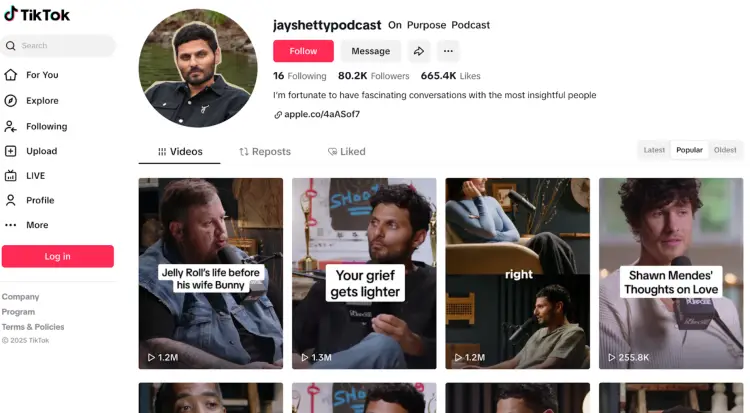750x413 pixels.
Task: View the 16 Following list
Action: 300,76
